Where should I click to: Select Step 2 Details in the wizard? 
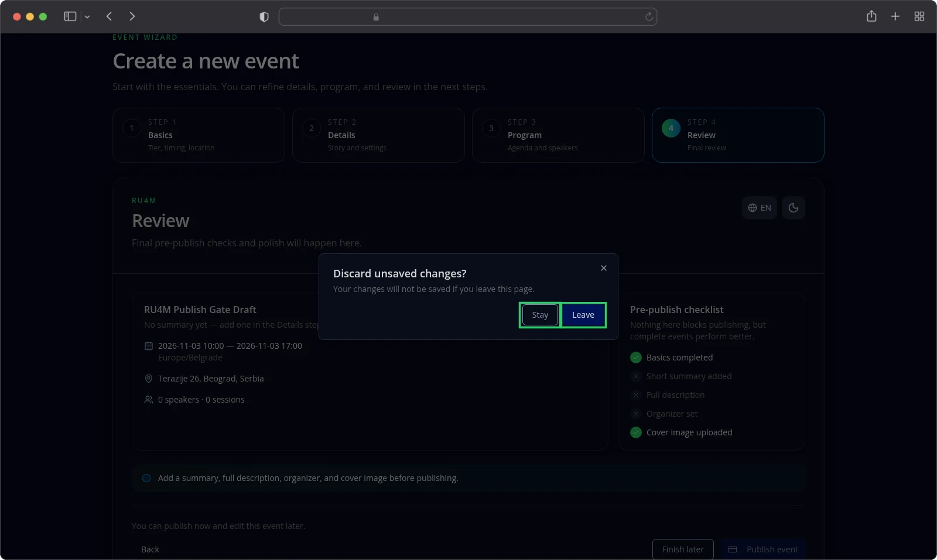378,135
